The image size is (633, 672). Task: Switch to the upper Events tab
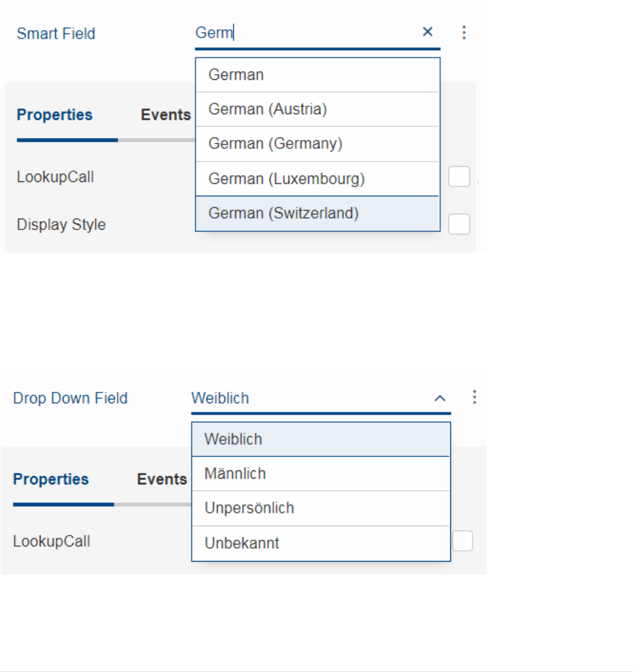pyautogui.click(x=166, y=115)
